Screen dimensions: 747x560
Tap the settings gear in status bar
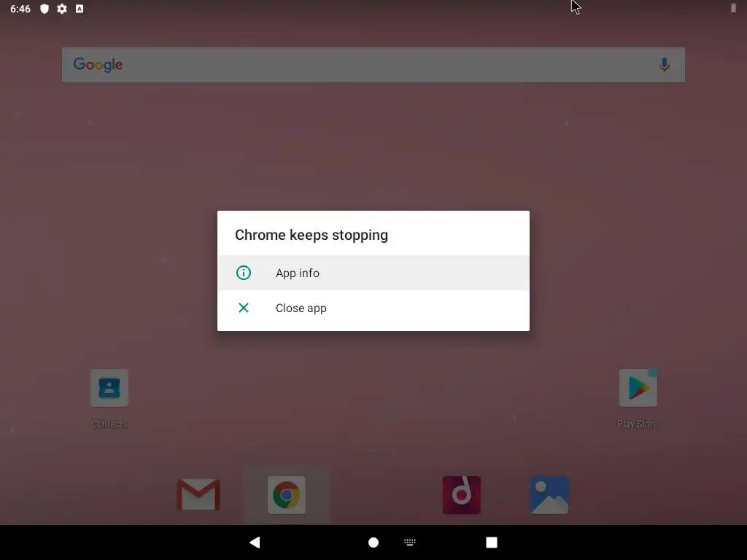coord(62,9)
